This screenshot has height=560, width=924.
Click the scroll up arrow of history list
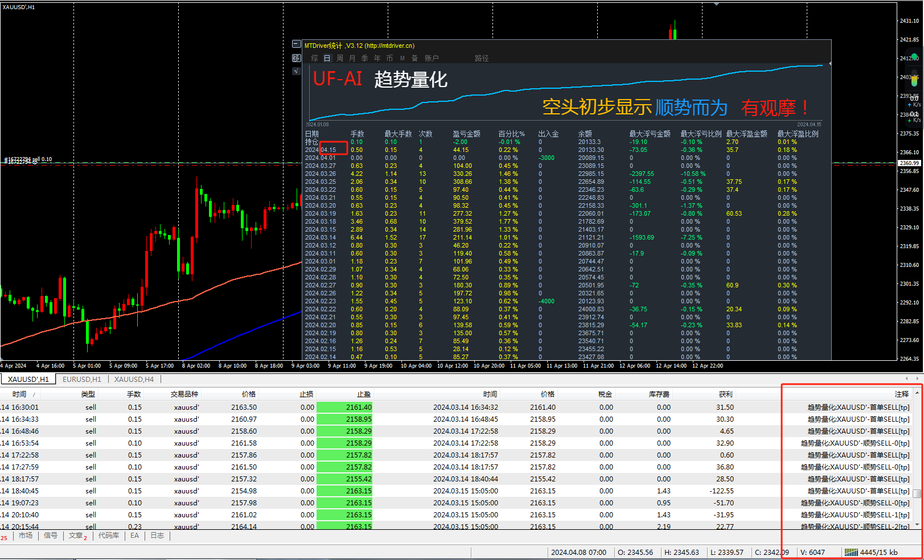[x=917, y=393]
